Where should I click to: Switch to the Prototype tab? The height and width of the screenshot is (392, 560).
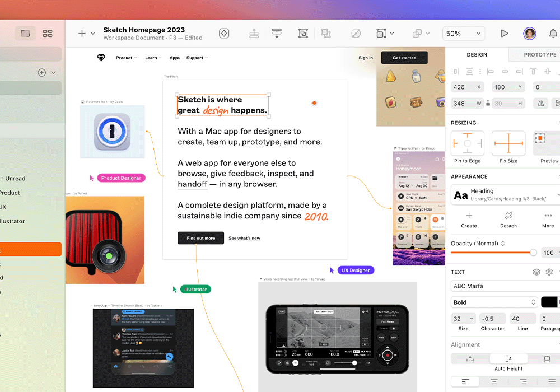(x=540, y=55)
